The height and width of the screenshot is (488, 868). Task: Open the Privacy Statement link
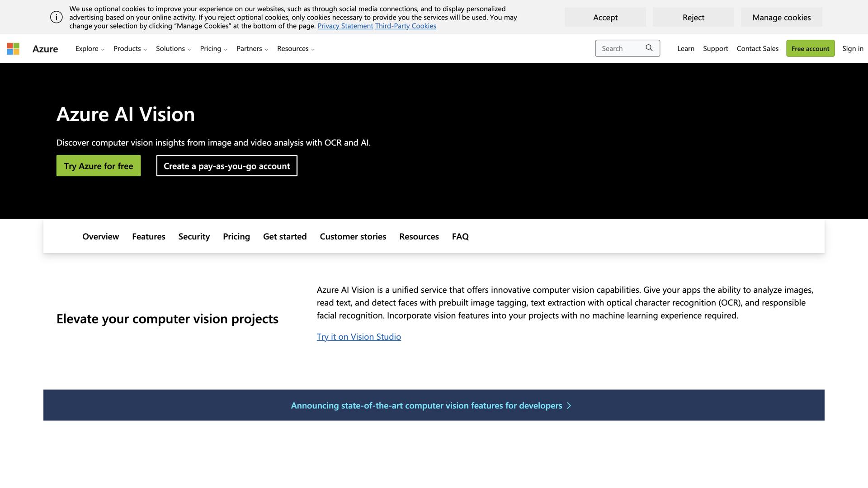coord(345,26)
